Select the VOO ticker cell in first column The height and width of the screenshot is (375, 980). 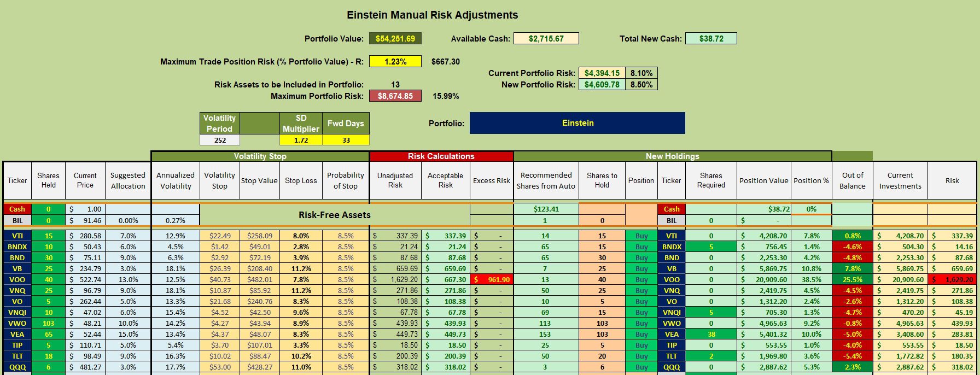click(17, 279)
